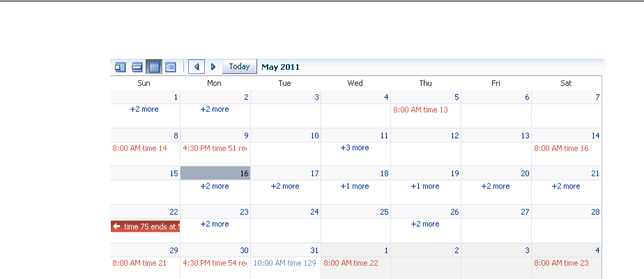Go to next month arrow
644x279 pixels.
tap(213, 67)
